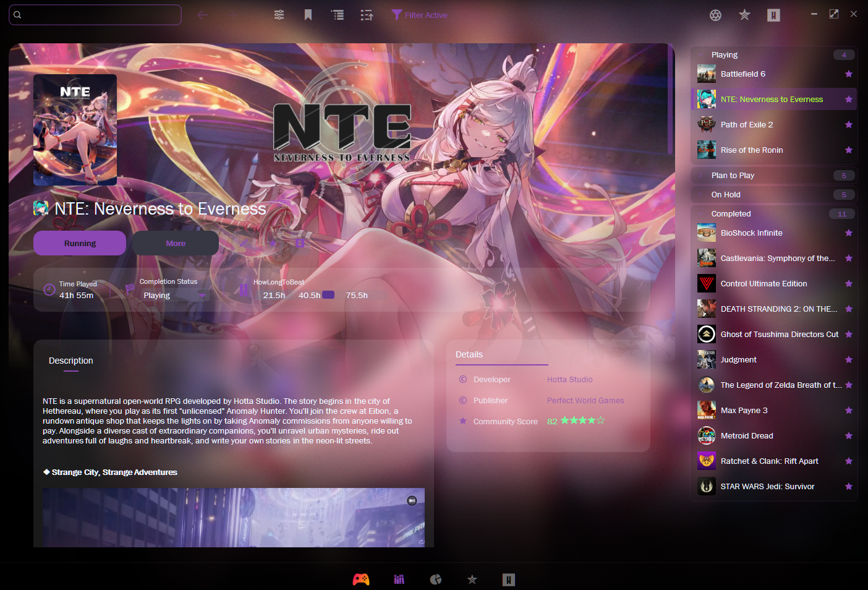The height and width of the screenshot is (590, 868).
Task: Toggle favorite star next to More button
Action: point(271,243)
